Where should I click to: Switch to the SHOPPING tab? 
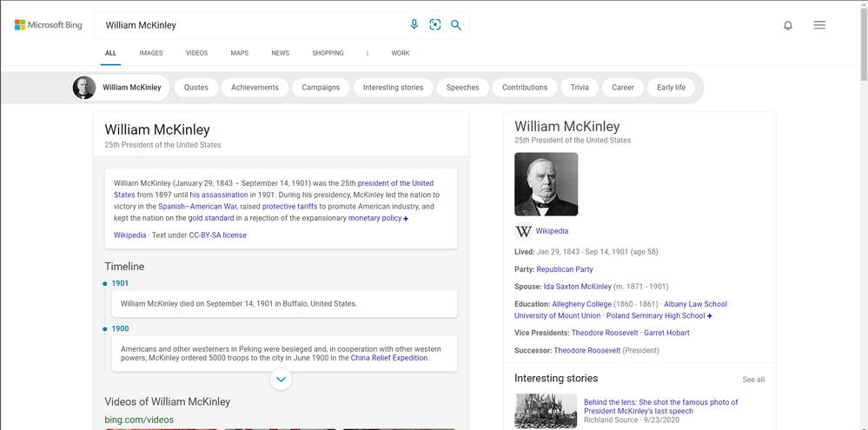tap(328, 53)
